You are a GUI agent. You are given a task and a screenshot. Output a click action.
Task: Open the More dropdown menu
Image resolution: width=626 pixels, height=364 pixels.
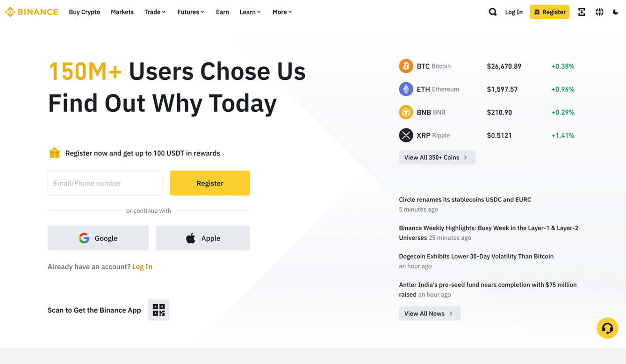[282, 12]
